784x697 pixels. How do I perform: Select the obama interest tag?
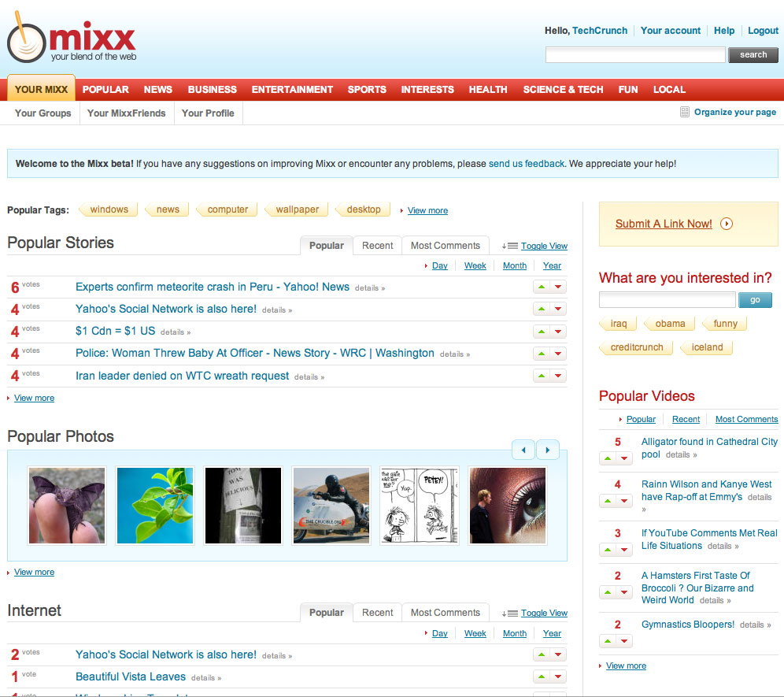coord(670,323)
